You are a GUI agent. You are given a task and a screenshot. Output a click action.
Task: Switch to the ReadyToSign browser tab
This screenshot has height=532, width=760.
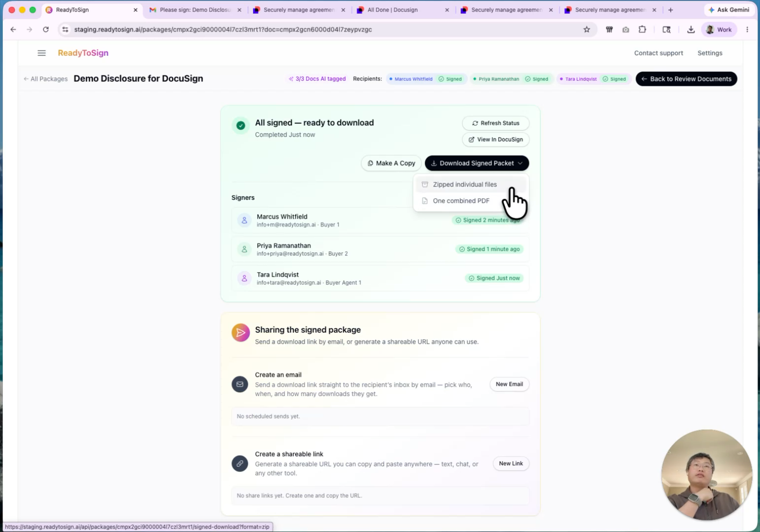[91, 10]
